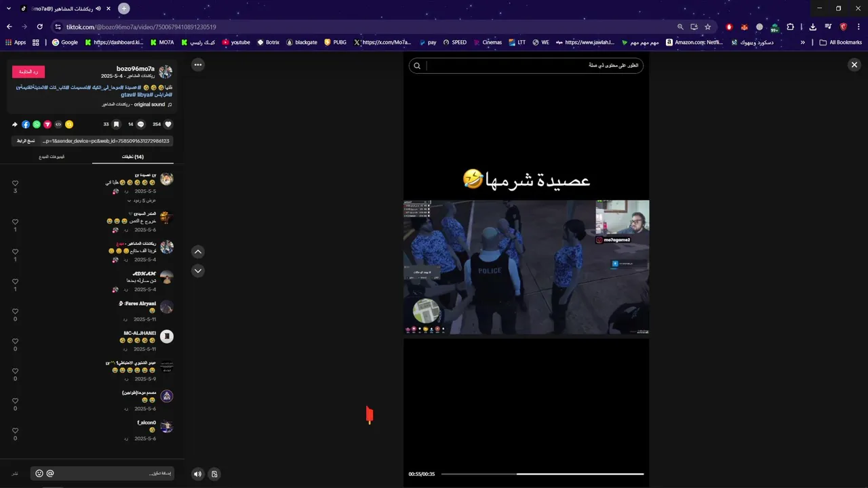Viewport: 868px width, 488px height.
Task: Click the browser zoom magnifier icon
Action: [x=680, y=26]
